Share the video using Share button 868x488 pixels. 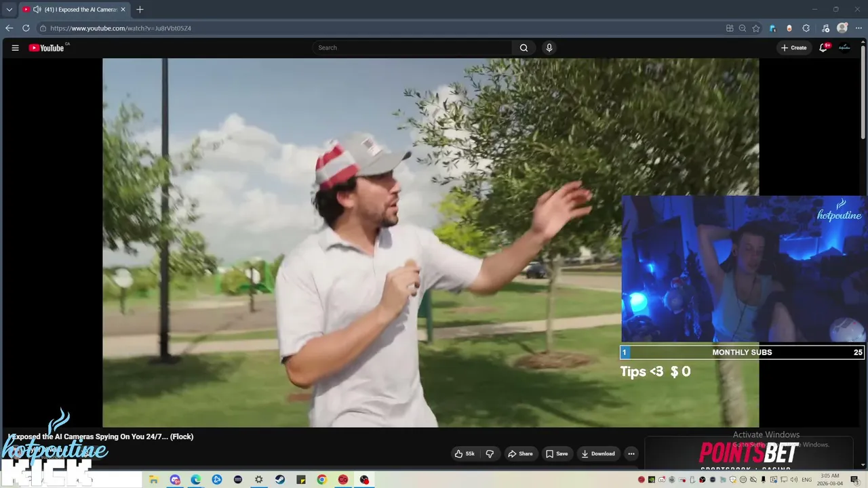pos(520,454)
